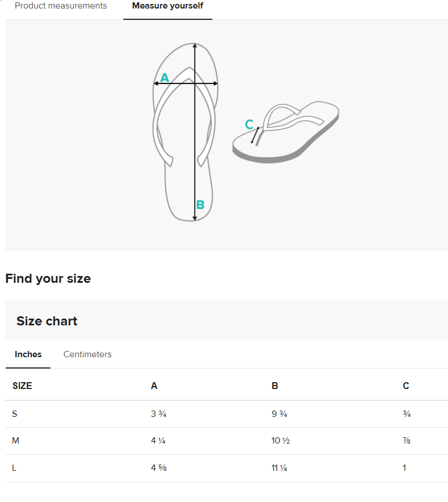Screen dimensions: 448x502
Task: Click the 10 ½ value for size M
Action: tap(280, 441)
